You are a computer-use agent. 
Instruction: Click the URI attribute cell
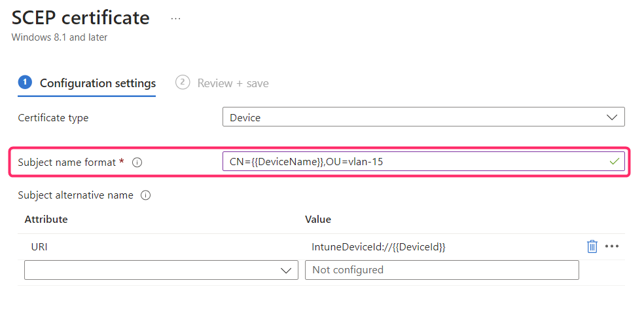coord(40,247)
